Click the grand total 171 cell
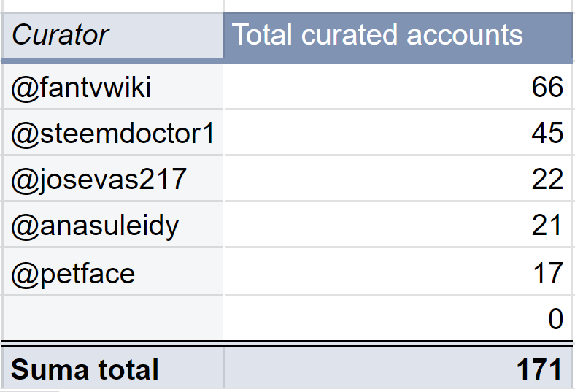575x392 pixels. click(x=398, y=369)
